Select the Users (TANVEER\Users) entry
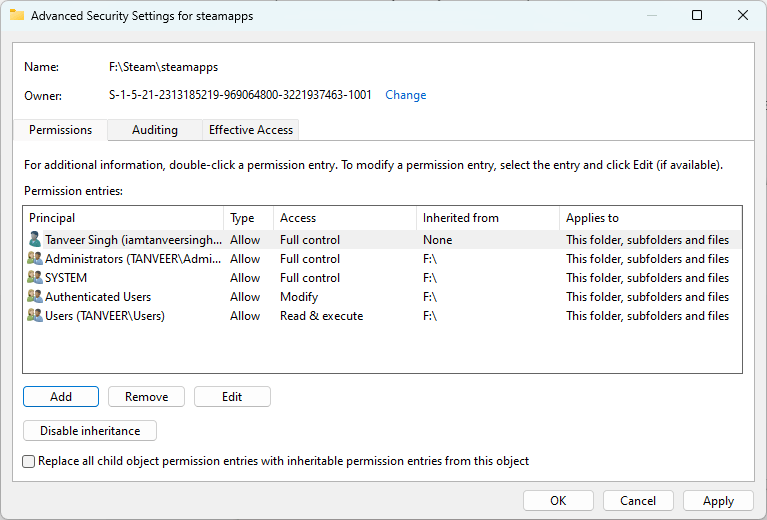767x520 pixels. point(382,316)
